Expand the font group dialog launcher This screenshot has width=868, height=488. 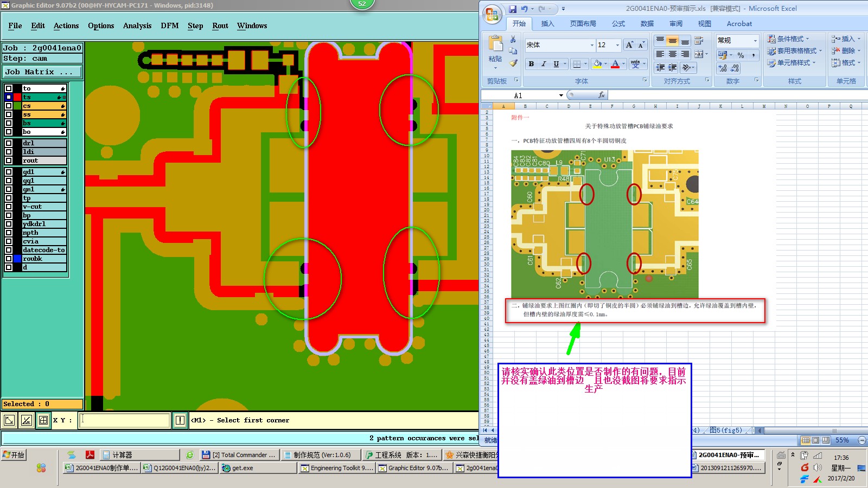(x=645, y=80)
